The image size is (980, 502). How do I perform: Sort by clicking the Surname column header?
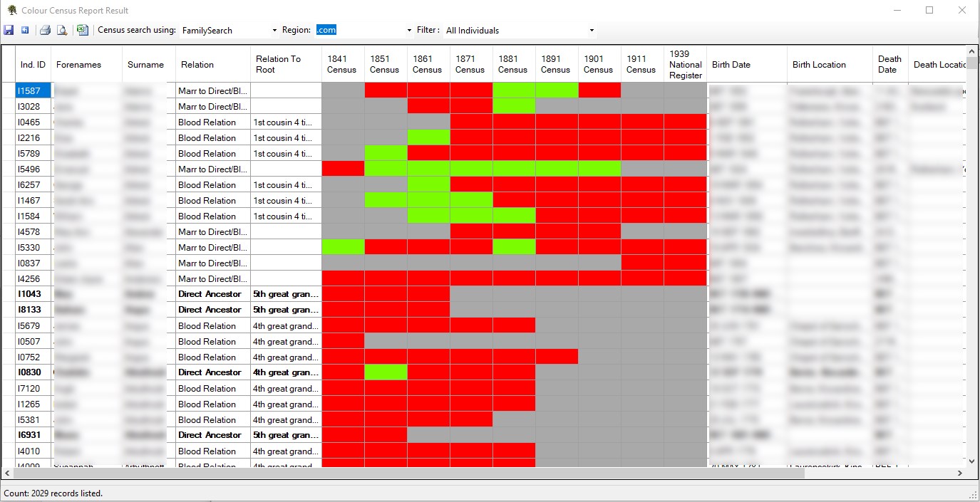tap(146, 64)
